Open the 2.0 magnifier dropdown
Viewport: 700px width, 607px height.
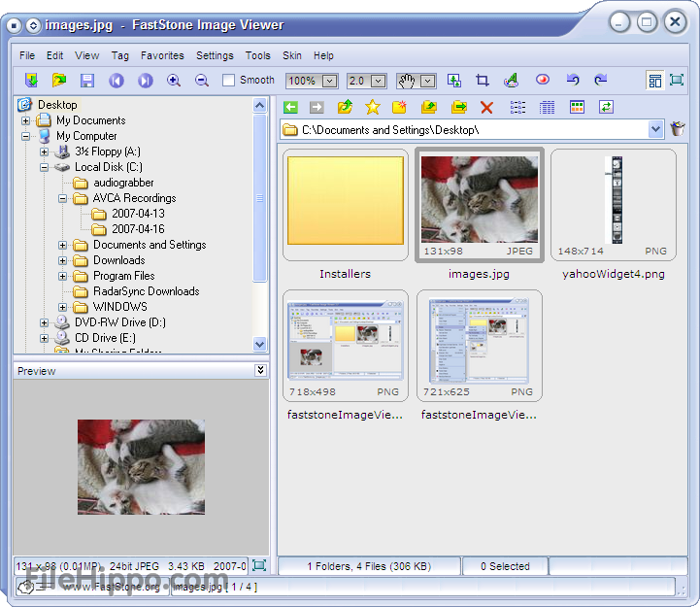378,82
